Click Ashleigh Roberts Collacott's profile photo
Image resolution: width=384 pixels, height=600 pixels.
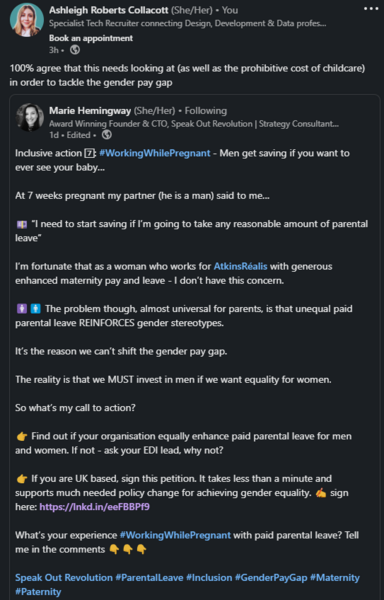tap(26, 20)
